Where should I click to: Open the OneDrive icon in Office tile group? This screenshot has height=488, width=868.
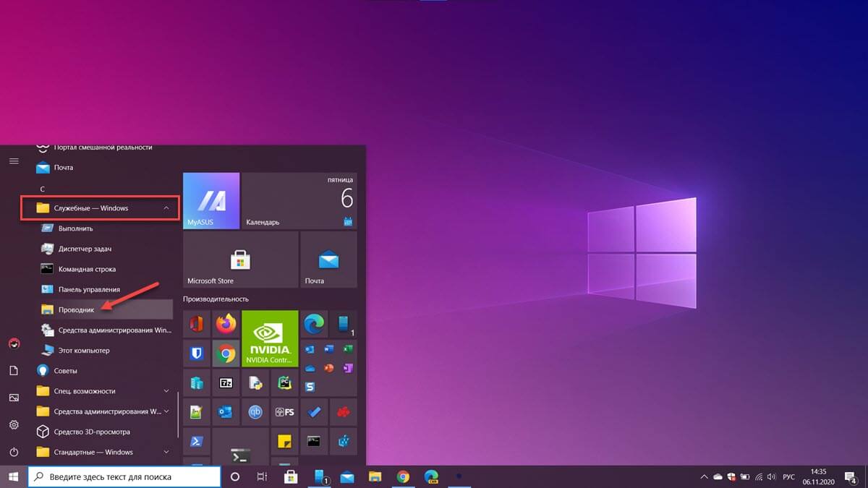click(310, 368)
